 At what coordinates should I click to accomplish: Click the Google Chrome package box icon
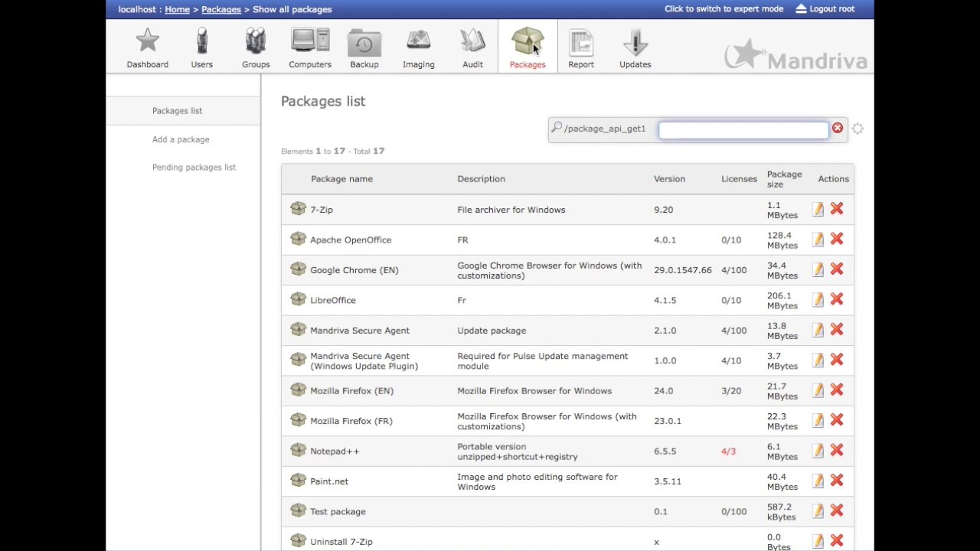coord(298,269)
